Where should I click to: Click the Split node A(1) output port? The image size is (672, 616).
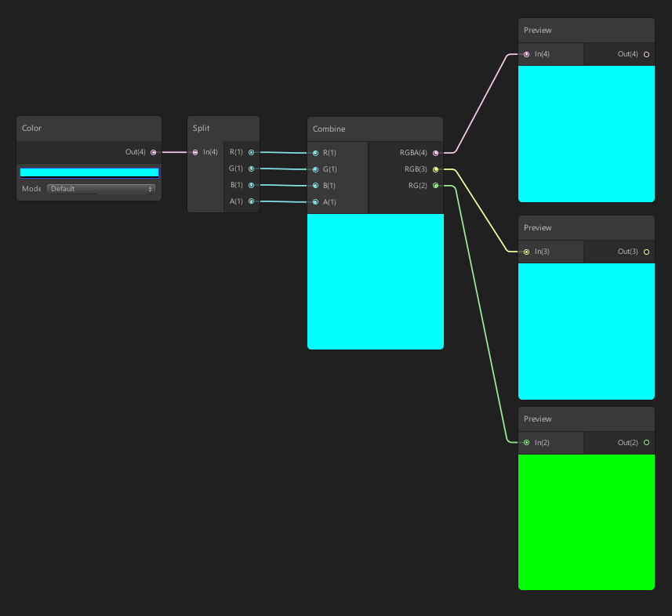tap(251, 201)
